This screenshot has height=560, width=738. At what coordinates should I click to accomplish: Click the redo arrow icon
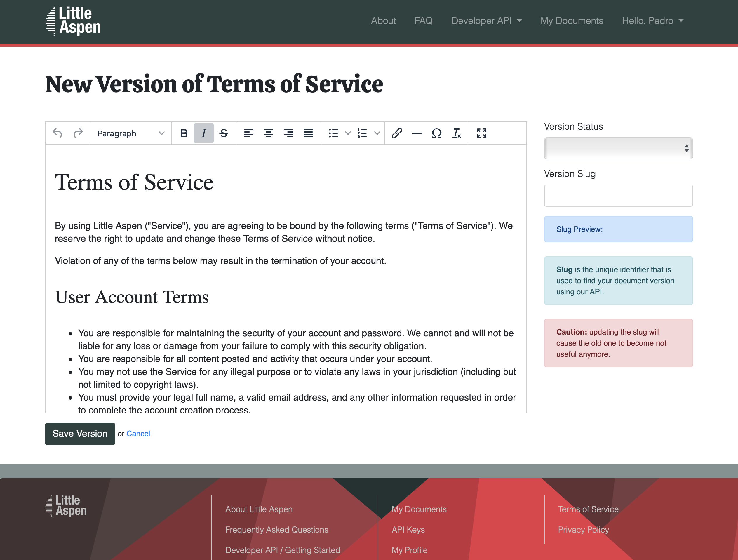tap(78, 133)
